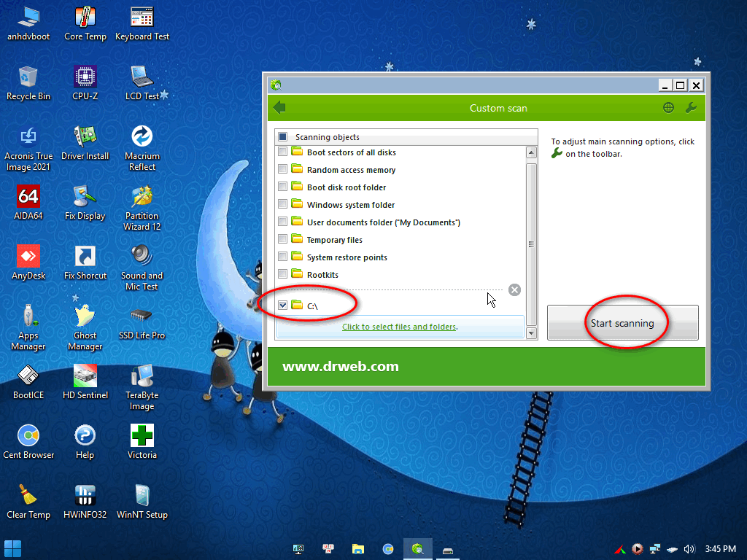Launch Victoria from the desktop

pos(142,443)
